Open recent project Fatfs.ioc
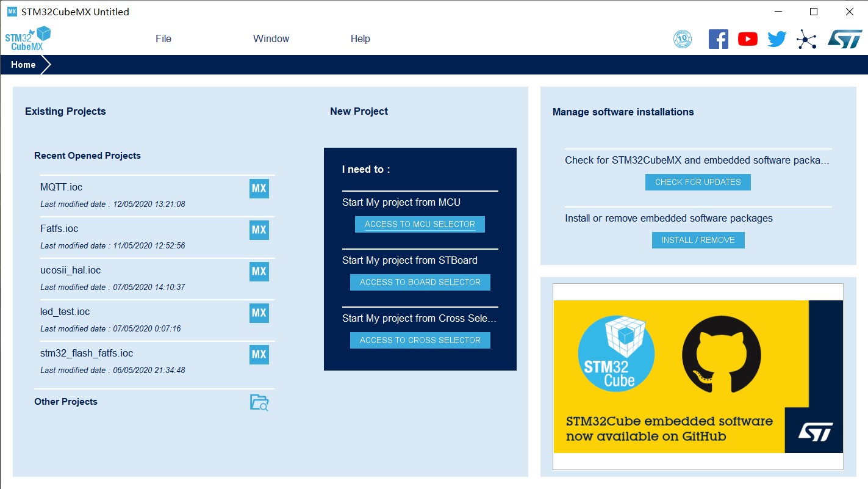868x489 pixels. (59, 229)
